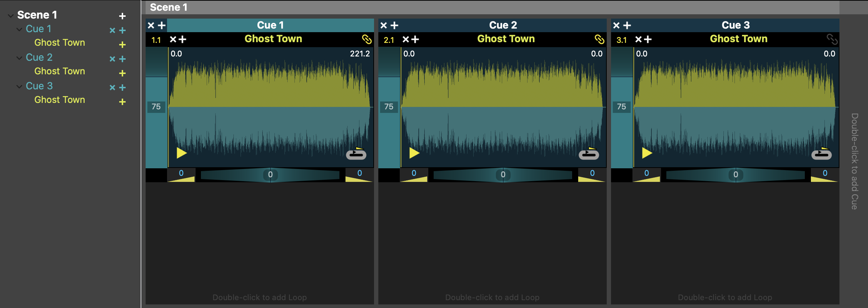The width and height of the screenshot is (868, 308).
Task: Click pan slider knob on Cue 2
Action: coord(503,175)
